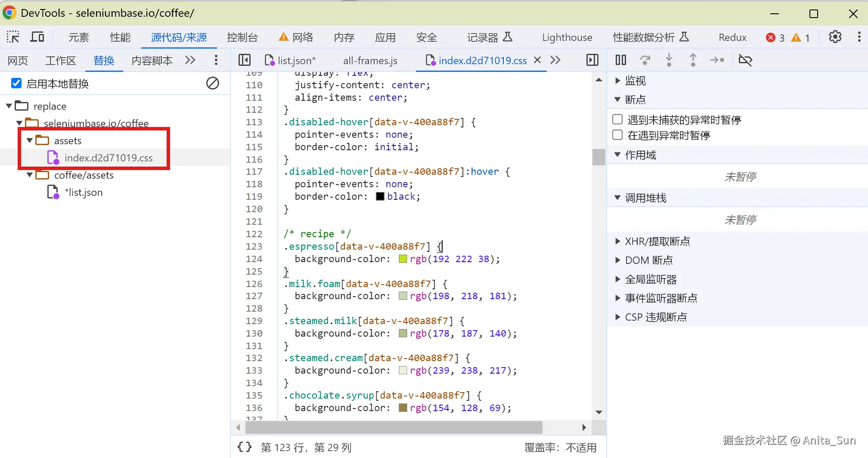868x458 pixels.
Task: Open the 性能 (Performance) panel
Action: click(120, 37)
